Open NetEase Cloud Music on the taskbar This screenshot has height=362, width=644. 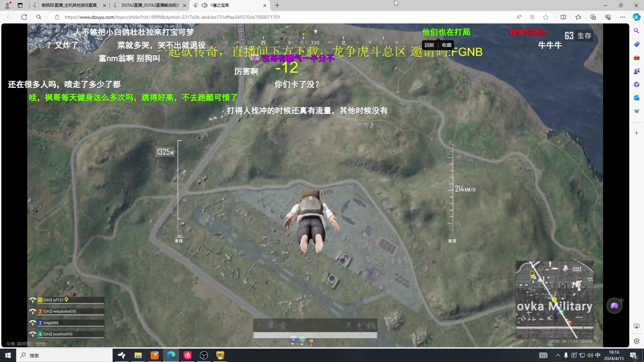coord(187,355)
